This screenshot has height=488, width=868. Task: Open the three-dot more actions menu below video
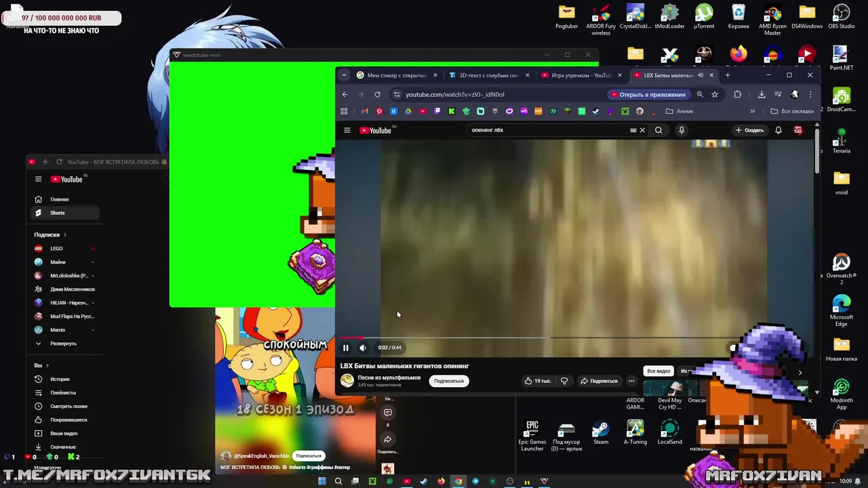click(x=631, y=381)
